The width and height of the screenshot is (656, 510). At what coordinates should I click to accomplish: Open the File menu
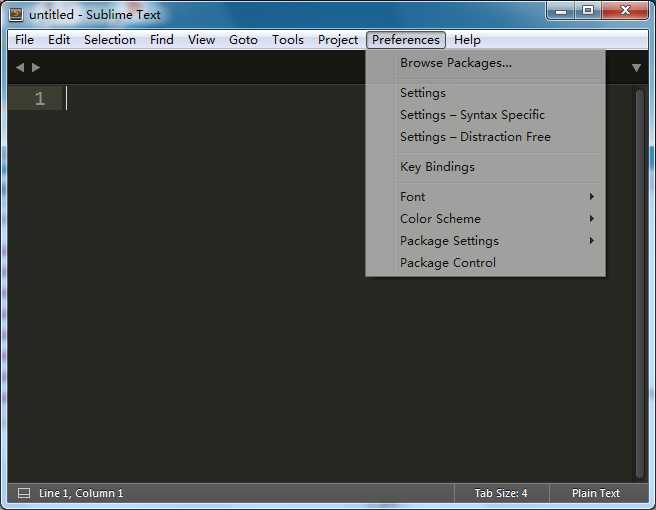click(24, 40)
